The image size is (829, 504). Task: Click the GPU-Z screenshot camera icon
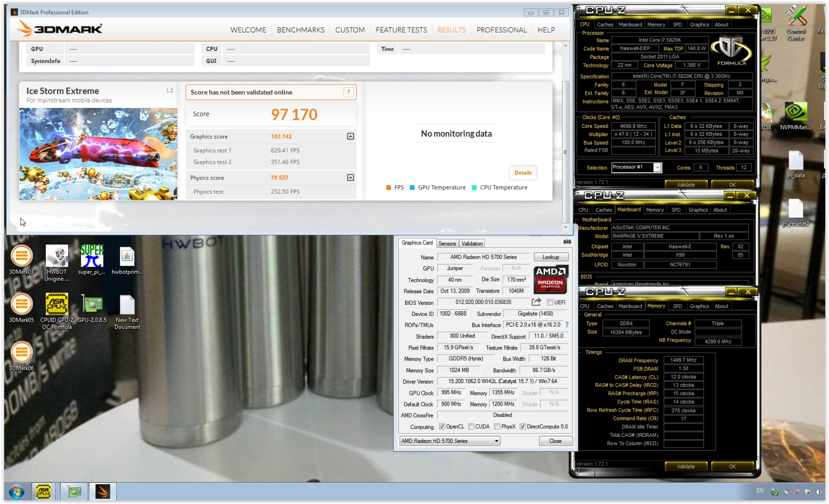[x=567, y=242]
